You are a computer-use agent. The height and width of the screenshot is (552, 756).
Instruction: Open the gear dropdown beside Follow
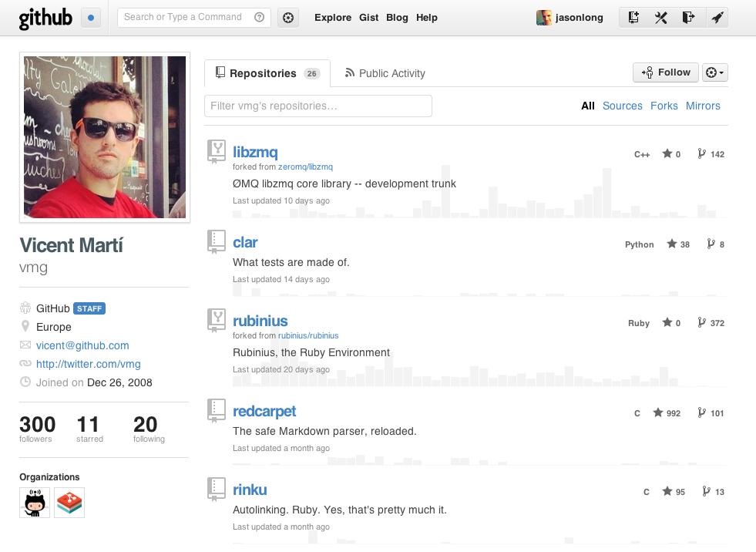pos(715,72)
